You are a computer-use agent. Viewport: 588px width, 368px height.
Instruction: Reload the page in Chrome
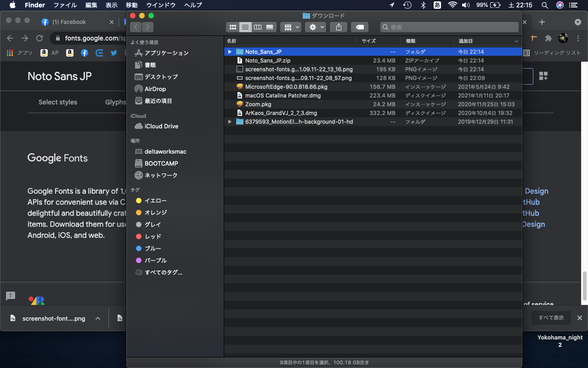[40, 38]
